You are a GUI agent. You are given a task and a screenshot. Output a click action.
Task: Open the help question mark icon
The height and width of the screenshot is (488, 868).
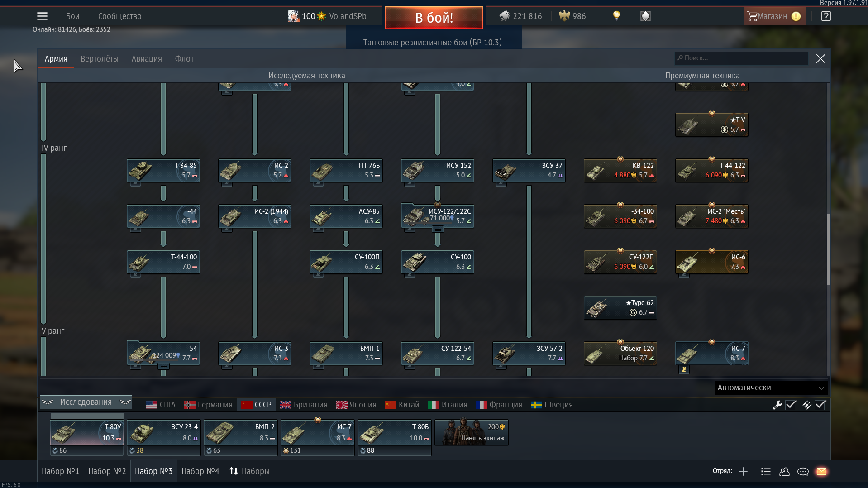point(826,16)
